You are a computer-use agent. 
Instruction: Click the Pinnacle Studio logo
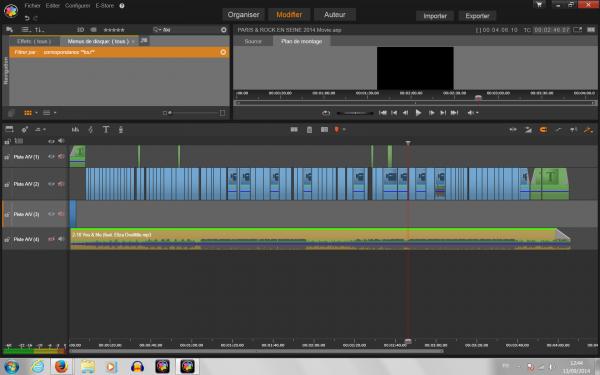[x=11, y=11]
